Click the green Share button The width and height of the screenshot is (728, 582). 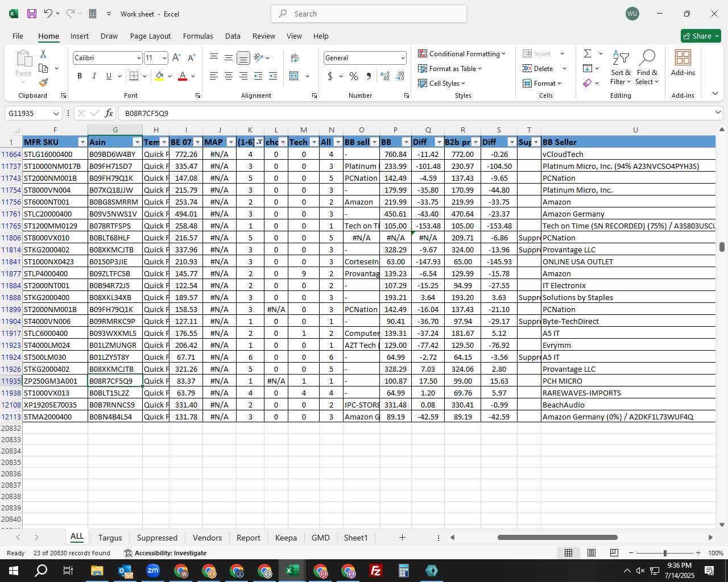(x=701, y=36)
